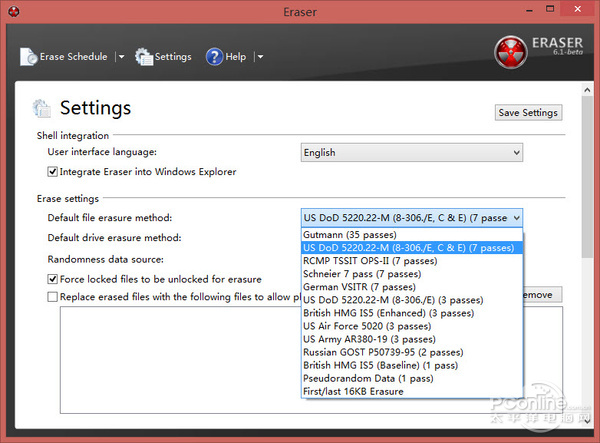Enable Replace erased files with following files checkbox
Viewport: 600px width, 443px height.
pyautogui.click(x=52, y=297)
